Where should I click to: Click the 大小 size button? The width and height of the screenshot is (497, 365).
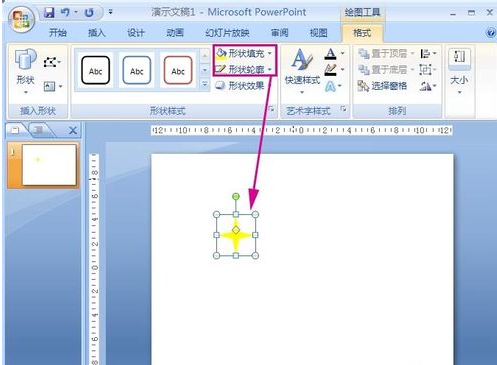coord(459,71)
